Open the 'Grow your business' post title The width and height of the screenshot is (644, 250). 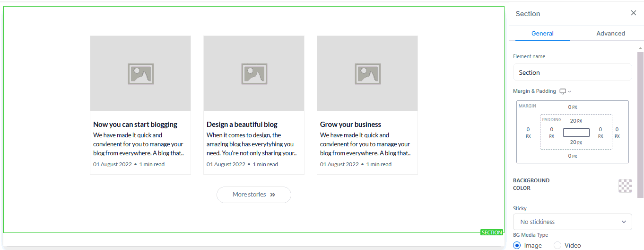pos(350,125)
